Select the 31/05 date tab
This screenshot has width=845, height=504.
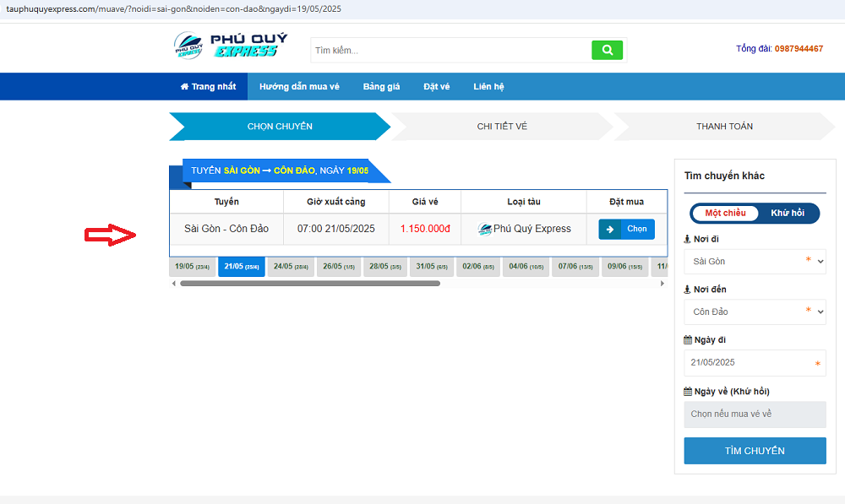432,267
